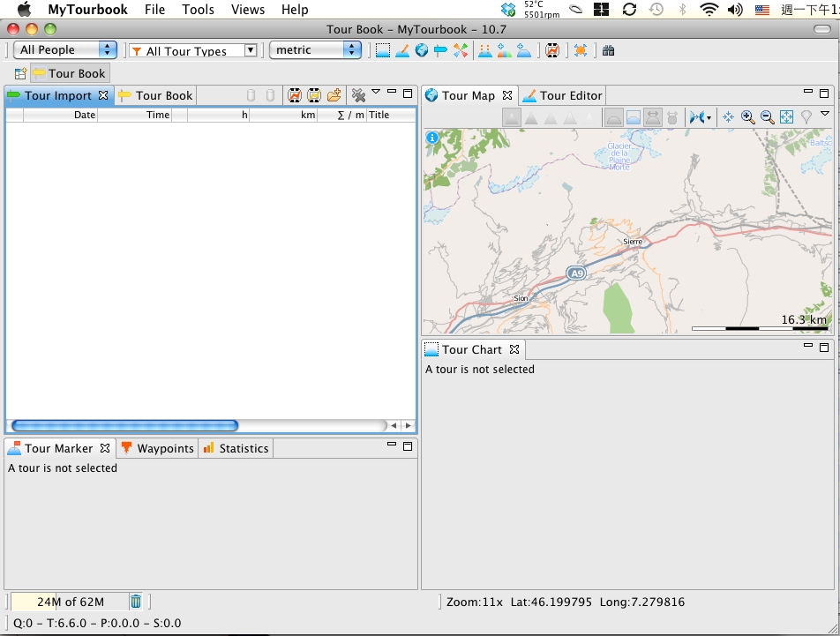Click the open perspective icon beside Tour Book

point(20,73)
